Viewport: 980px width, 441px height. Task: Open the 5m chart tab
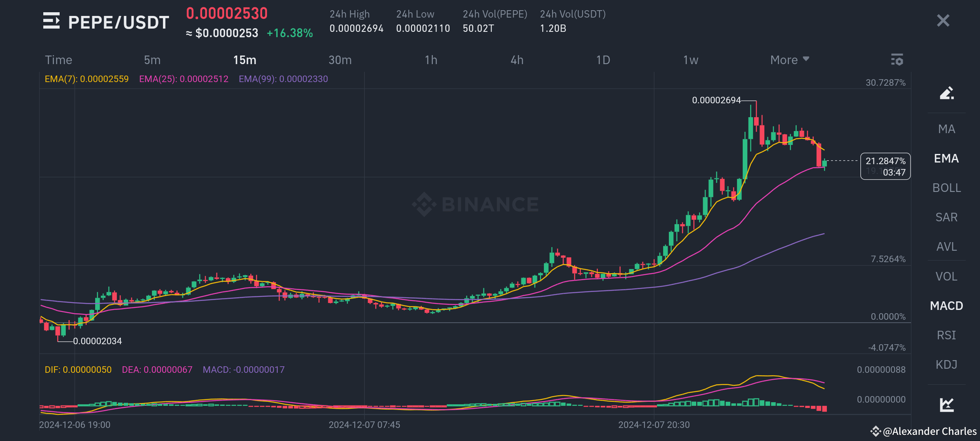tap(152, 60)
